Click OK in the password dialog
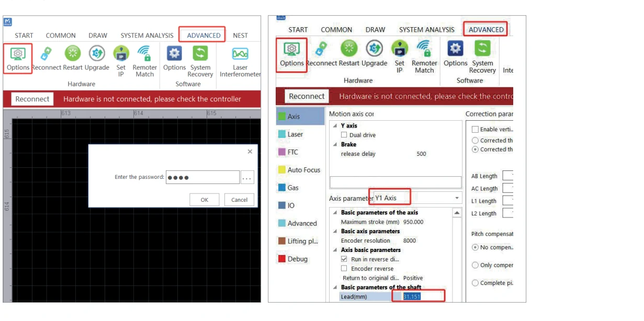 [205, 200]
